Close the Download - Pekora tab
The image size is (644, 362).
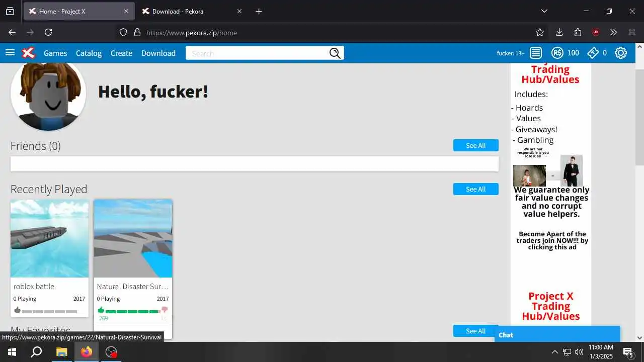click(x=239, y=11)
